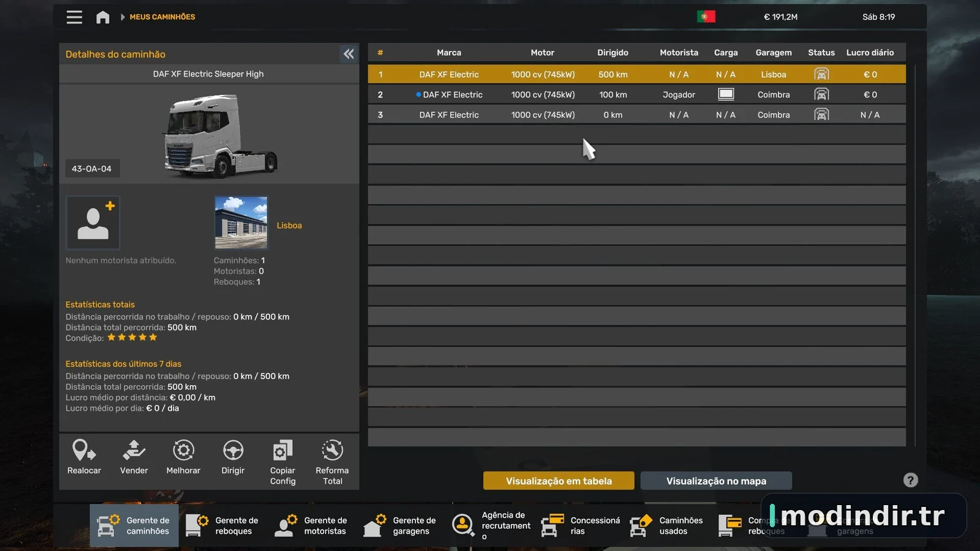
Task: Open Gerente de reboques
Action: pyautogui.click(x=223, y=525)
